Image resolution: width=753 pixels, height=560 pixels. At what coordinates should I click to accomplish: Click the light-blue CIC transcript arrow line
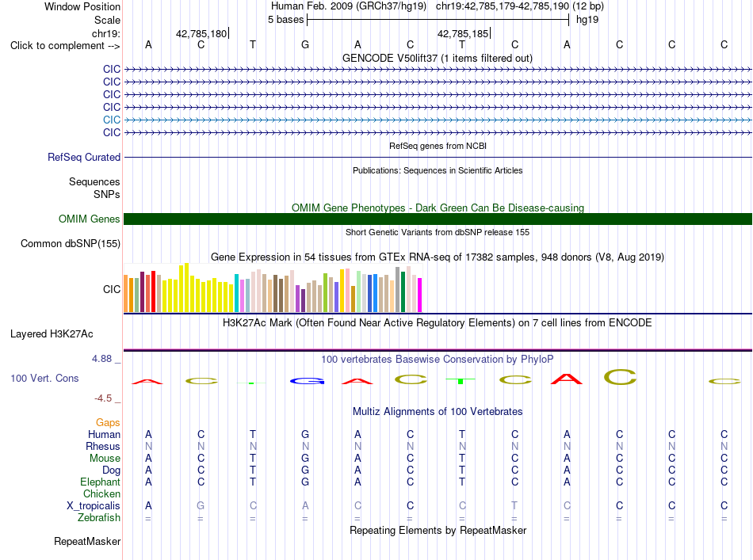pos(438,120)
